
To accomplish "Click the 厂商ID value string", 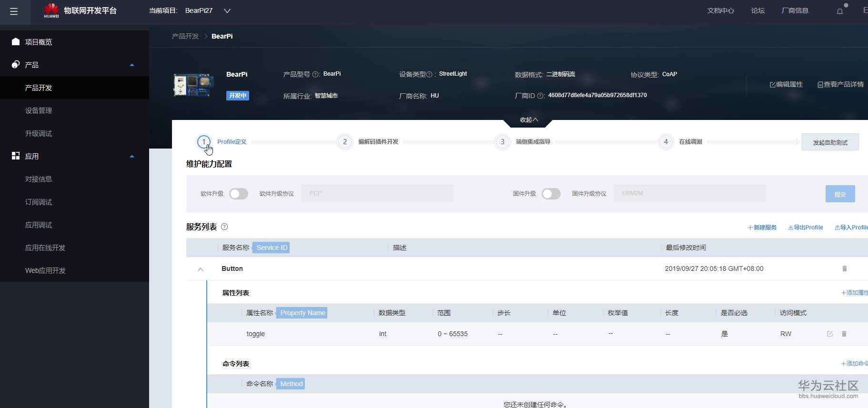I will pos(597,95).
